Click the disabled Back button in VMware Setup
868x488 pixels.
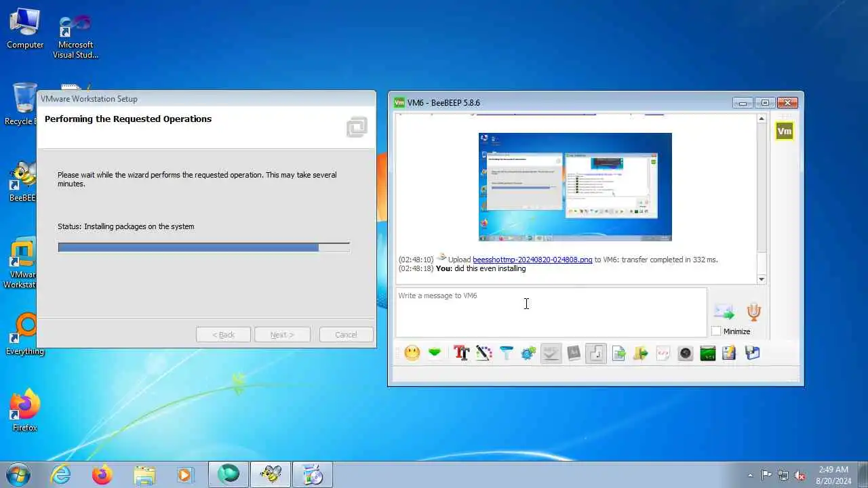pyautogui.click(x=223, y=335)
